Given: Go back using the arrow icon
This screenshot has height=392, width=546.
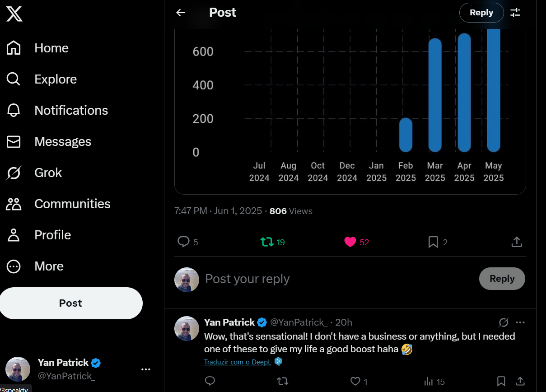Looking at the screenshot, I should [x=181, y=13].
